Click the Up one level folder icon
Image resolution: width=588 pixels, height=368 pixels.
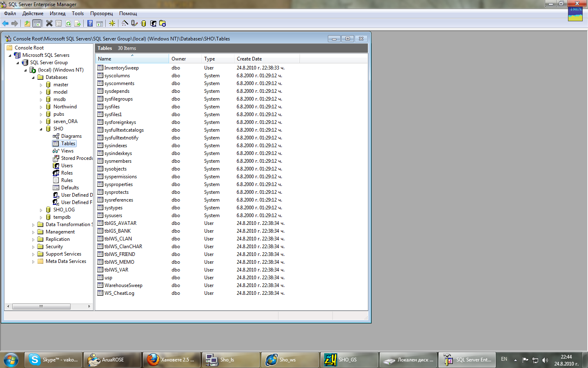(27, 24)
